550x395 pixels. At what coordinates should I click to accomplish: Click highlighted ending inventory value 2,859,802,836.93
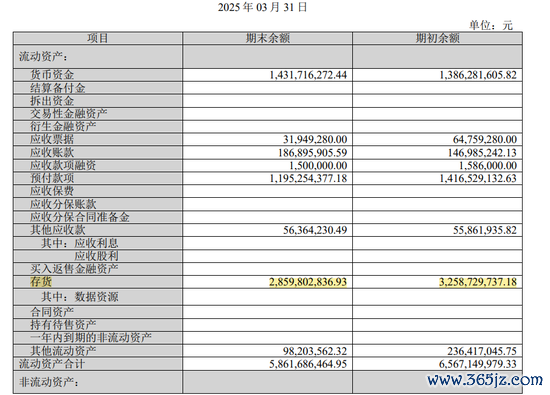tap(308, 282)
